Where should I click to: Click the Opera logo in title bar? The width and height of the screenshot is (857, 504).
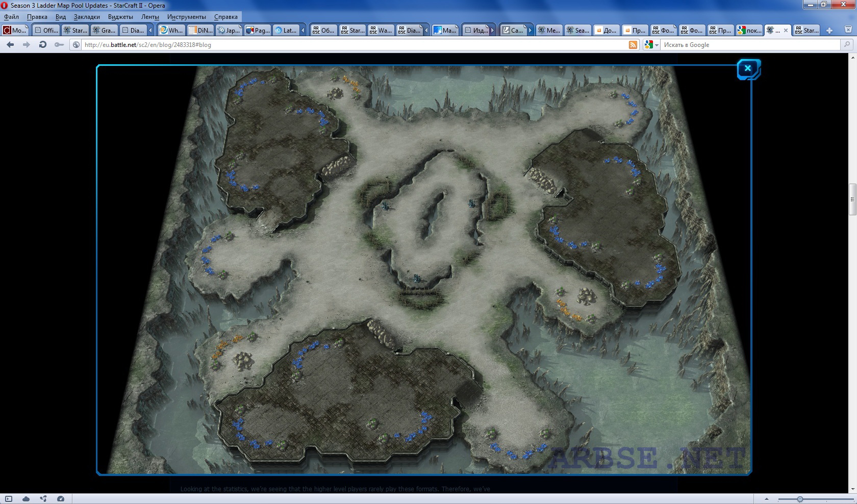click(x=5, y=5)
